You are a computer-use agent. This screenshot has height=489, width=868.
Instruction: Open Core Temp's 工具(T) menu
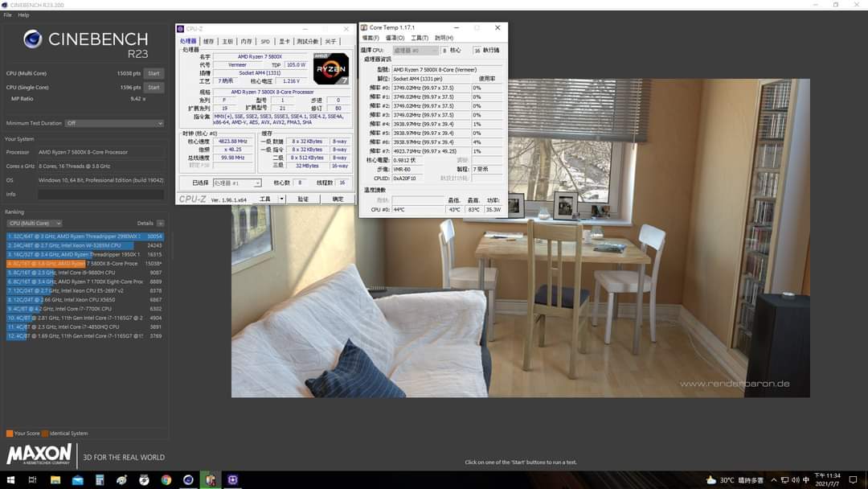point(420,38)
